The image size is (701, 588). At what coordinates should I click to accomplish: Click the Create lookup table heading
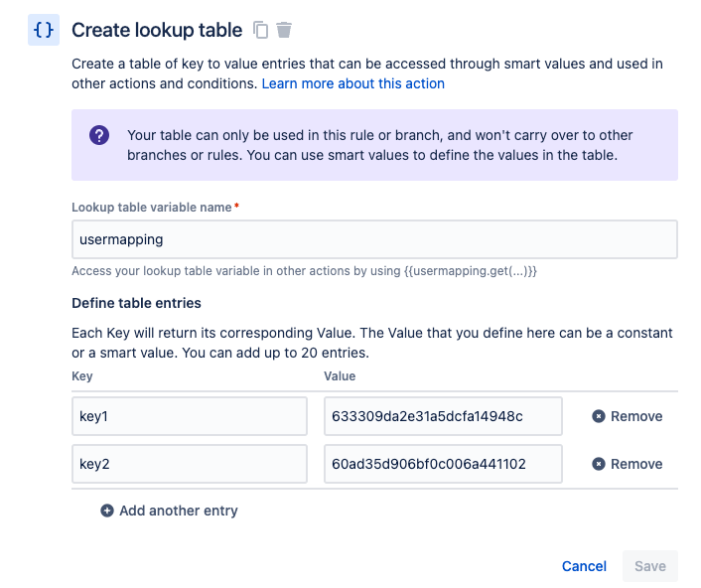tap(157, 31)
